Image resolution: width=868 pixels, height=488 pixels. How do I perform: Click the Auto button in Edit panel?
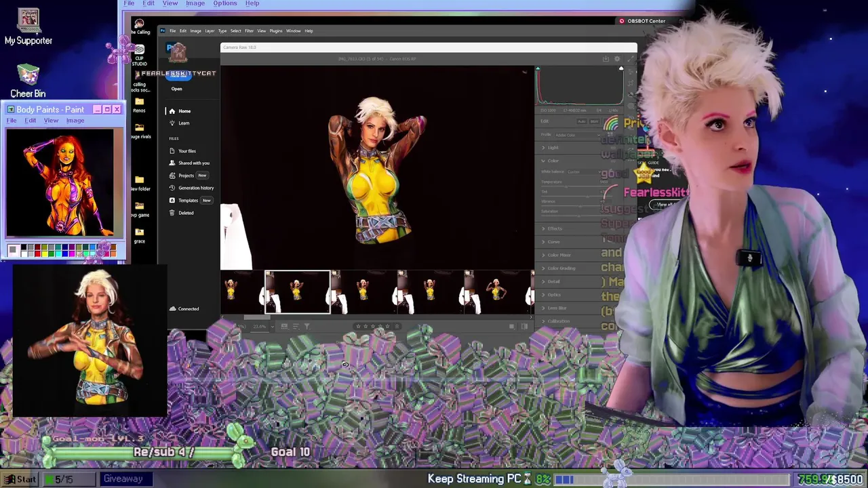coord(581,121)
